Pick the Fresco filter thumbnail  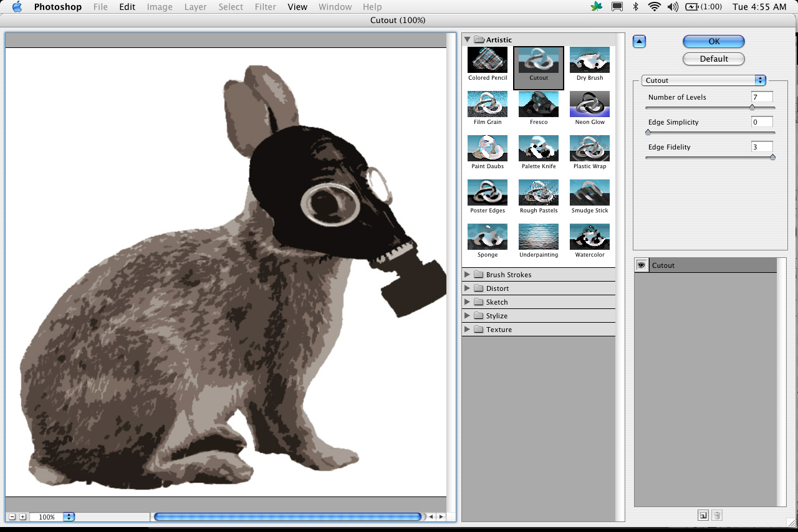[539, 104]
